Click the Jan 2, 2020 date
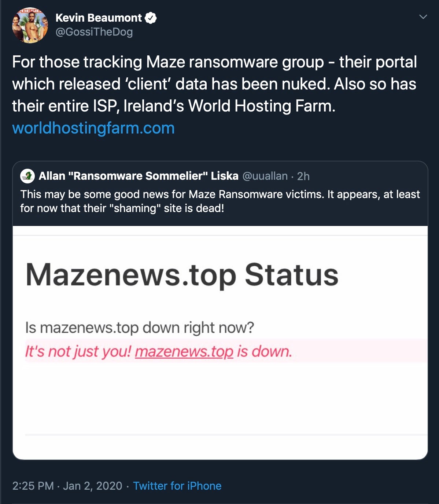Image resolution: width=439 pixels, height=504 pixels. [x=93, y=486]
